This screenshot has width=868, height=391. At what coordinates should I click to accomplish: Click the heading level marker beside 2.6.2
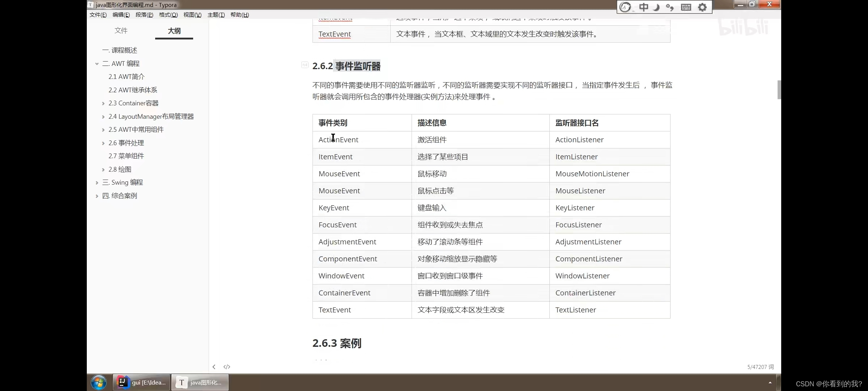point(305,65)
